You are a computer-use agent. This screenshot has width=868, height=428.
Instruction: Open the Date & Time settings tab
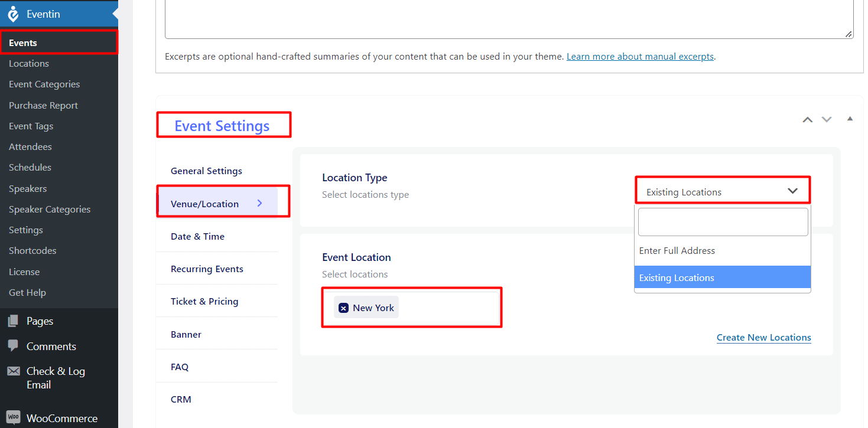[x=197, y=236]
